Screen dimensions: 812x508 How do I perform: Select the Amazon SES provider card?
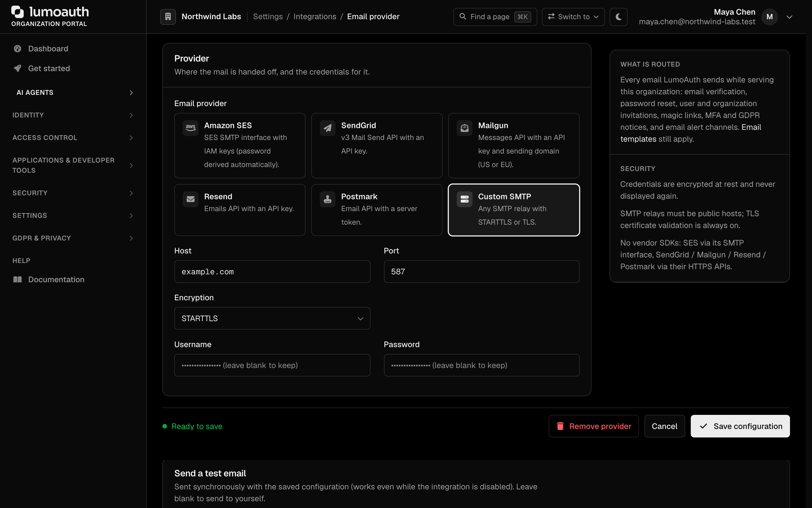tap(240, 145)
